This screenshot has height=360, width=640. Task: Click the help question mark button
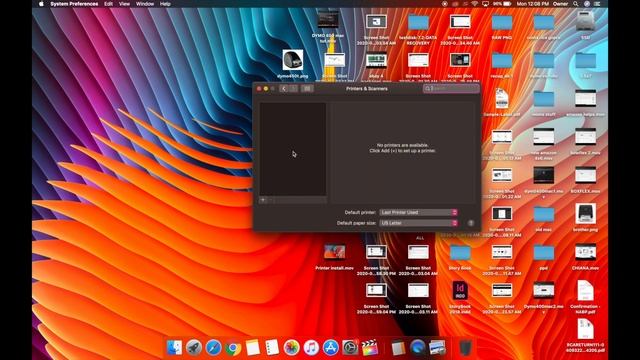[x=471, y=223]
